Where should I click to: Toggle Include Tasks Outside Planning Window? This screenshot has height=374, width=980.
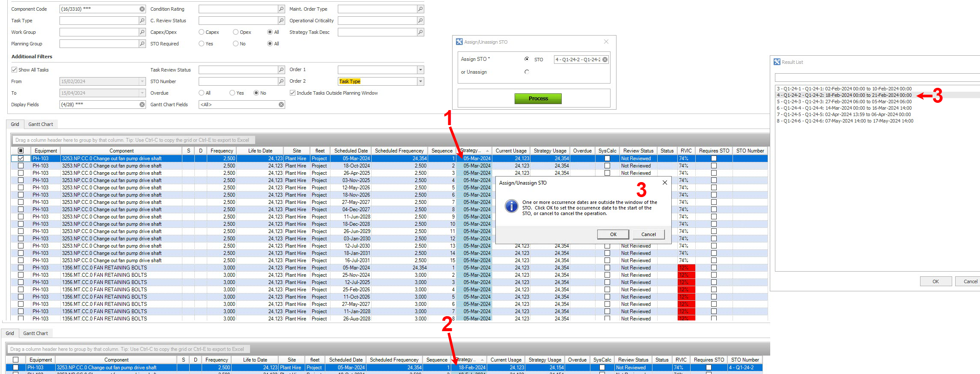293,93
